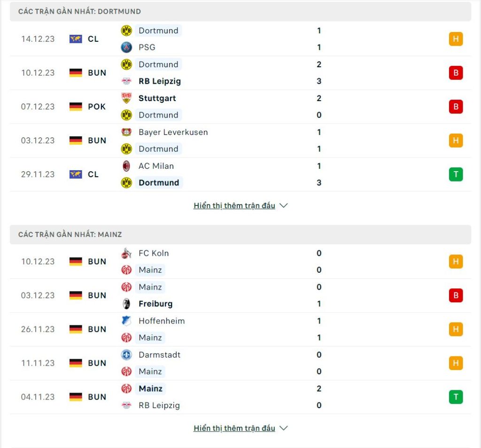Click the red B badge for Stuttgart match
The width and height of the screenshot is (481, 448).
coord(456,107)
